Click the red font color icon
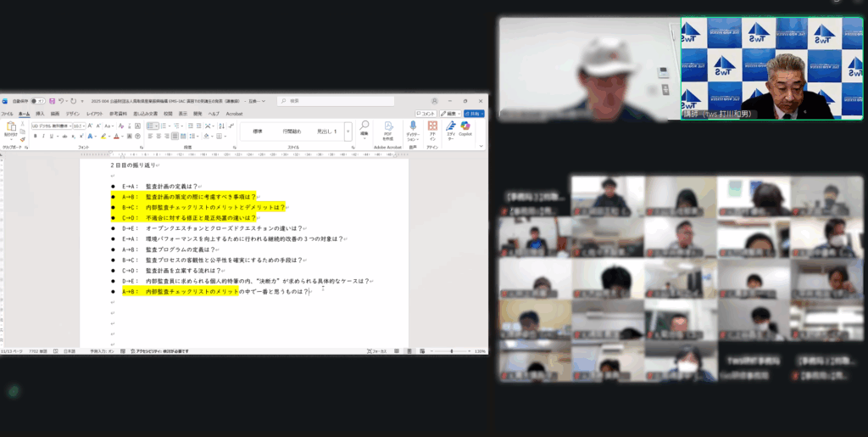Screen dimensions: 868x437 [x=115, y=136]
